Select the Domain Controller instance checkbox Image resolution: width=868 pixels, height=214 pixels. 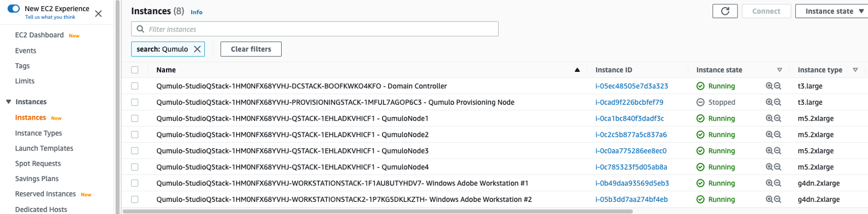135,86
